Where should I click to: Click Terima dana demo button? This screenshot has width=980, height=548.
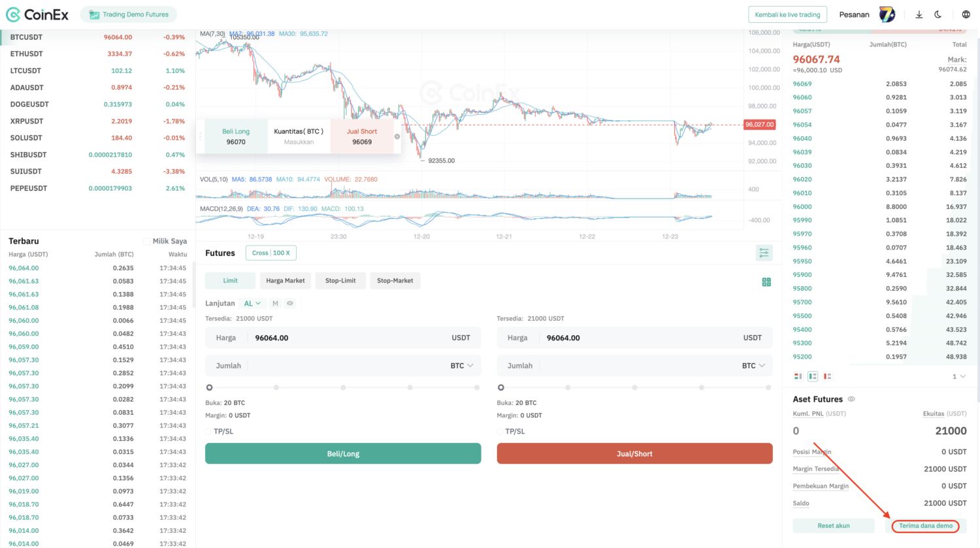point(926,526)
